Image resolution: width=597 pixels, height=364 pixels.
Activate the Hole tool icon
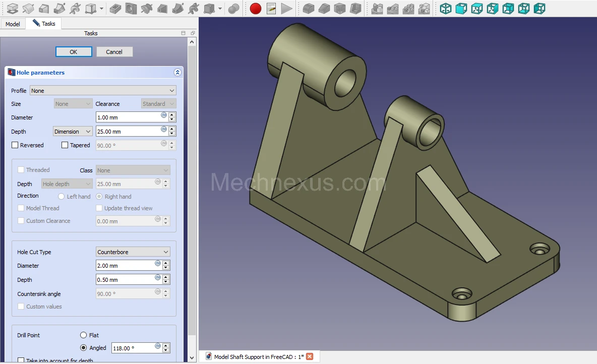131,9
